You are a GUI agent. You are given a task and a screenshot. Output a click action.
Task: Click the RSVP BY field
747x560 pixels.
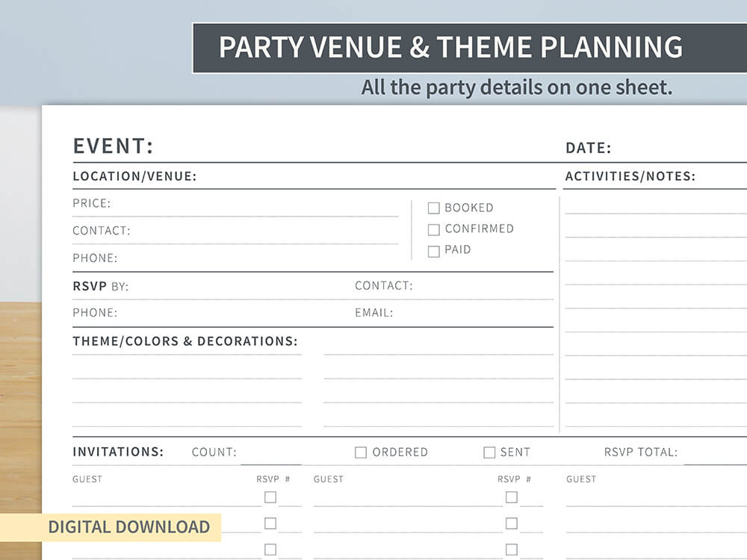pos(241,287)
